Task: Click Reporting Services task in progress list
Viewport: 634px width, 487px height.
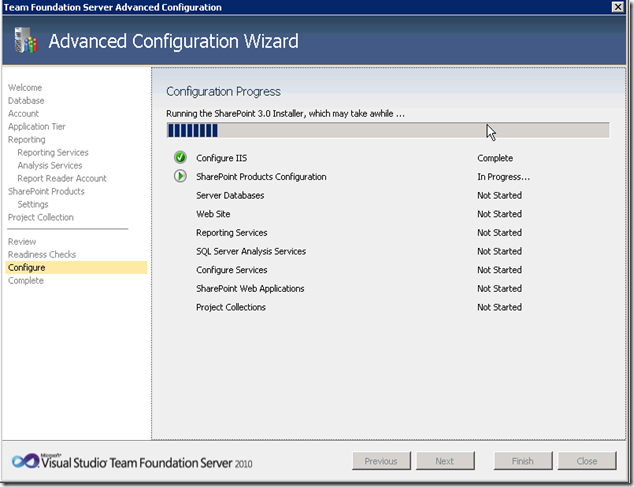Action: 232,233
